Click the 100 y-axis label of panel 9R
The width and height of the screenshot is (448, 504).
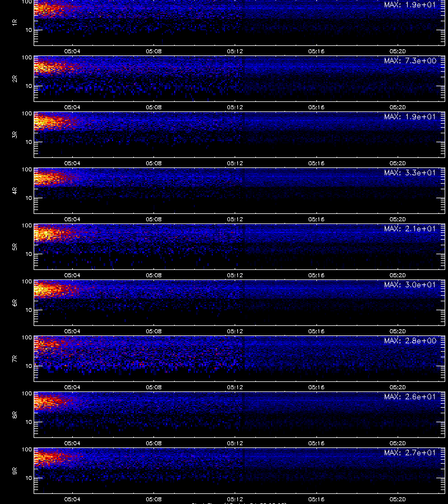click(x=27, y=450)
